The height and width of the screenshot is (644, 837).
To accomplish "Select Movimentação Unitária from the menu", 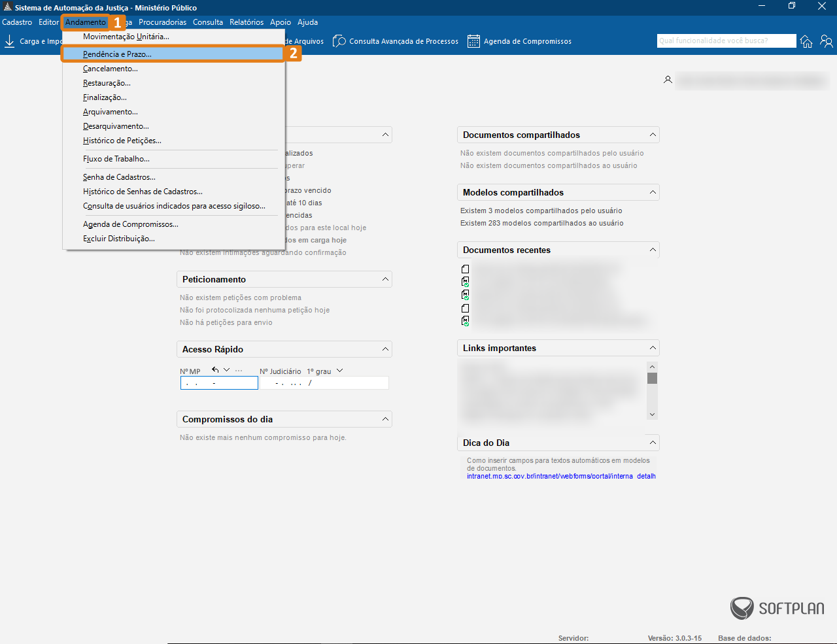I will pyautogui.click(x=174, y=37).
